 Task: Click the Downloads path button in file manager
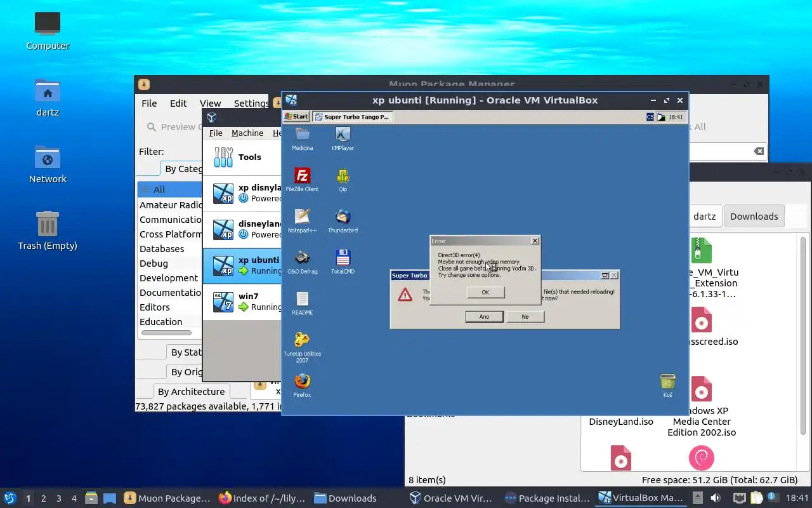coord(754,216)
